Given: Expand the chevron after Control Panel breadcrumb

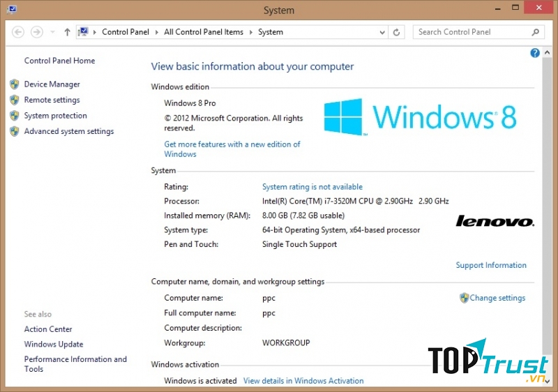Looking at the screenshot, I should click(156, 32).
